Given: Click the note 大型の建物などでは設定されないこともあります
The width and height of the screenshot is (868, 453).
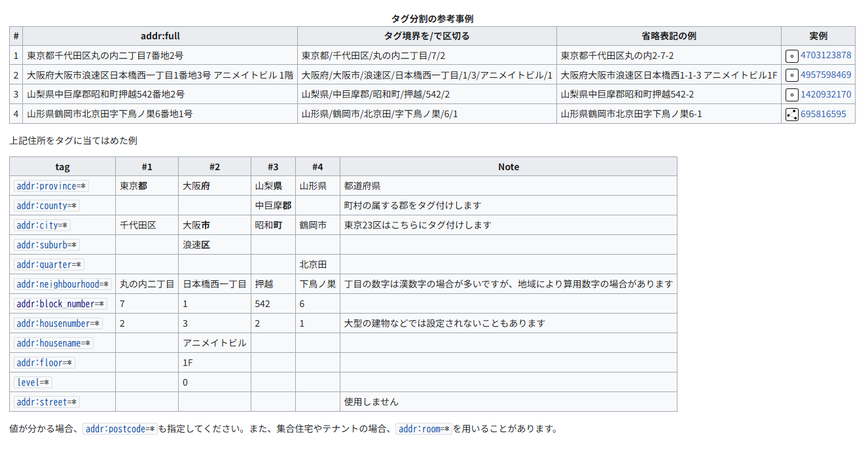Looking at the screenshot, I should coord(444,323).
